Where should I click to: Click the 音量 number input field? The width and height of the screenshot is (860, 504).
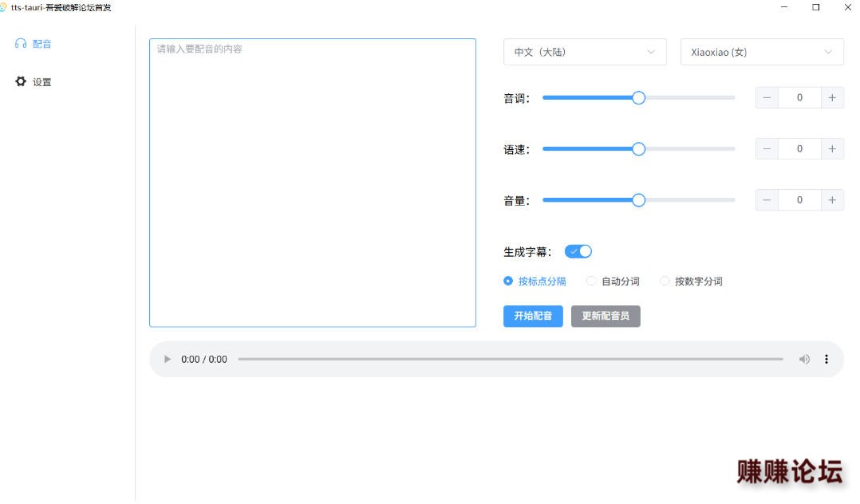click(799, 200)
